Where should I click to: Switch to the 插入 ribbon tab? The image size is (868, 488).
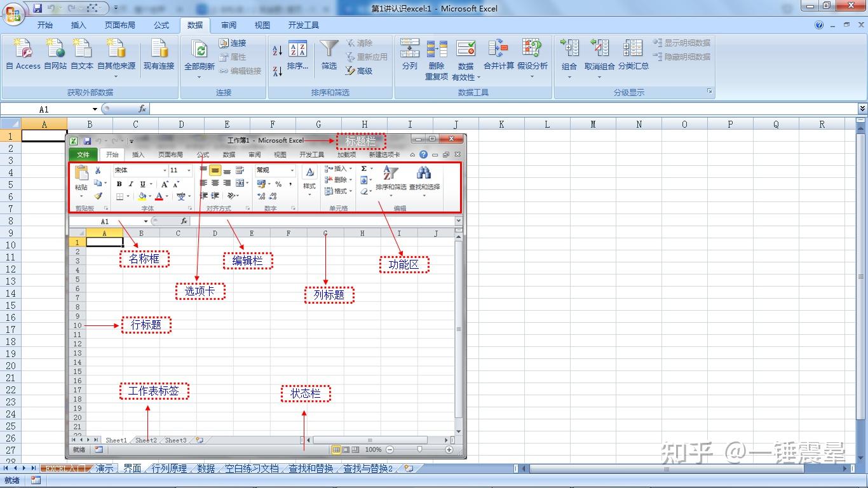79,25
